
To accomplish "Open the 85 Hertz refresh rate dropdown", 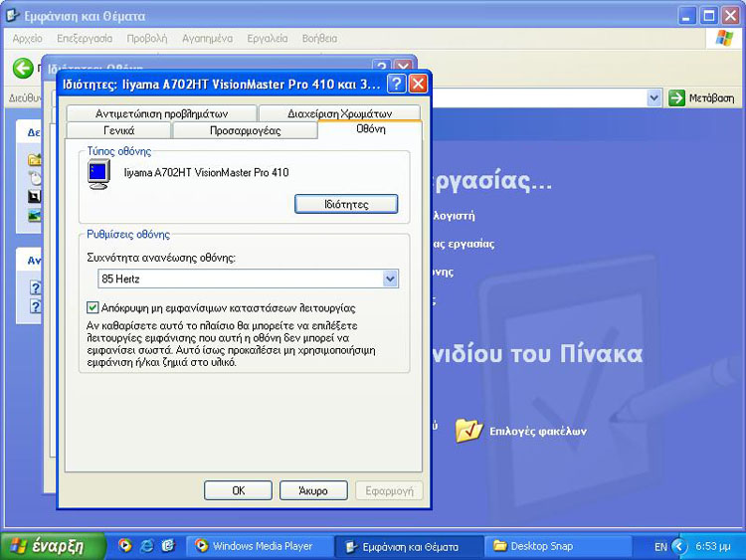I will 390,279.
